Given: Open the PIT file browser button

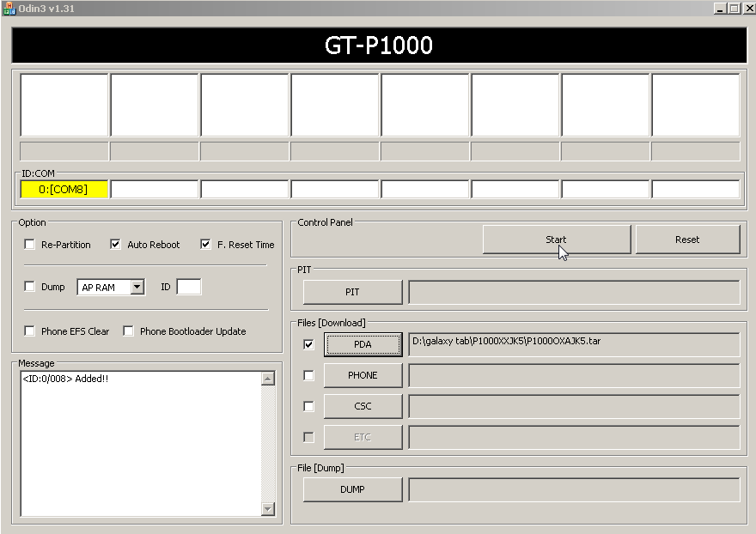Looking at the screenshot, I should 352,292.
